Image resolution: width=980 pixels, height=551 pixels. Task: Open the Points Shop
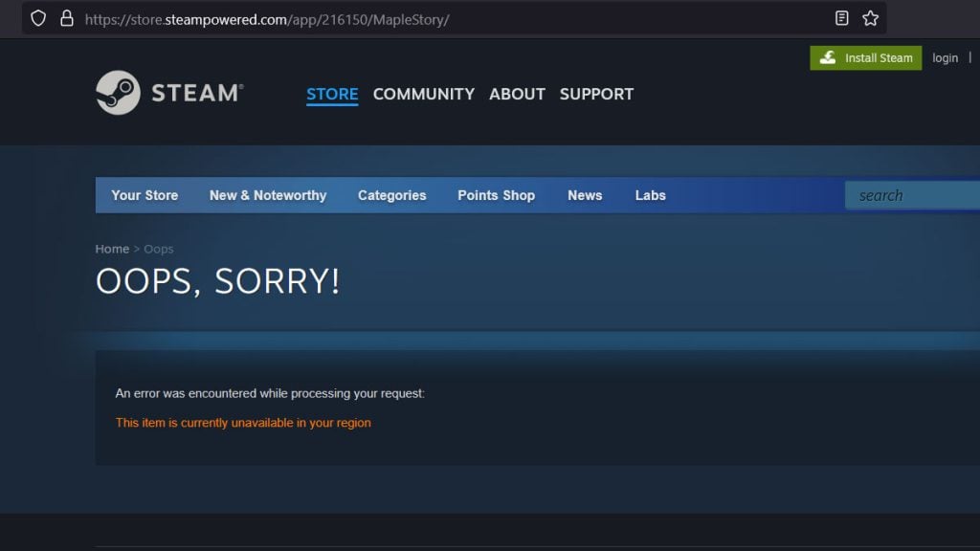click(496, 195)
